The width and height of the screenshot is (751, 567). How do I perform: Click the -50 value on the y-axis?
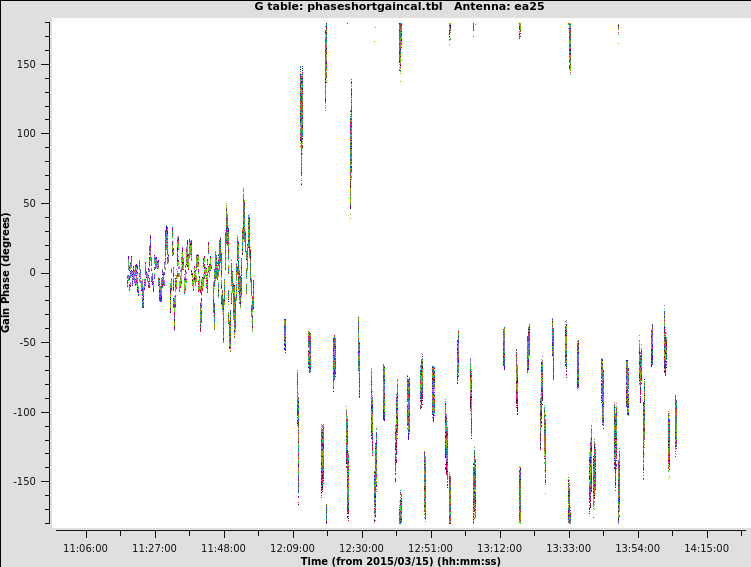pyautogui.click(x=36, y=342)
